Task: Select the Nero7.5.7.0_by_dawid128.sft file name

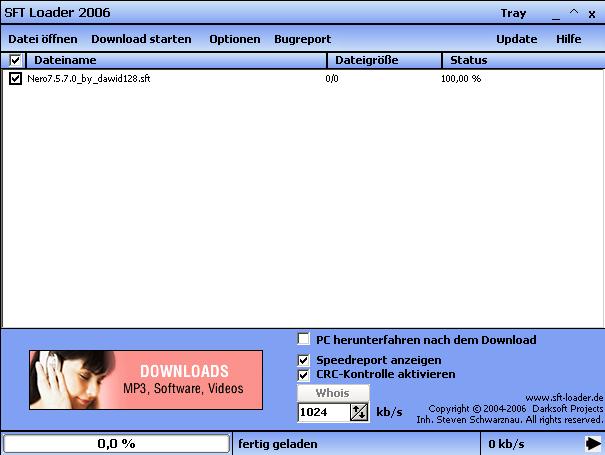Action: 89,79
